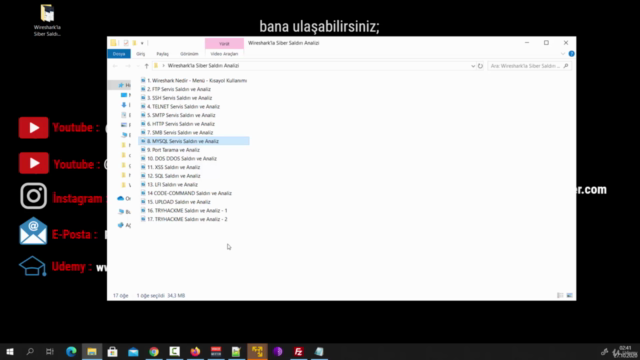Expand the ribbon with the chevron
The height and width of the screenshot is (360, 640).
tap(563, 54)
